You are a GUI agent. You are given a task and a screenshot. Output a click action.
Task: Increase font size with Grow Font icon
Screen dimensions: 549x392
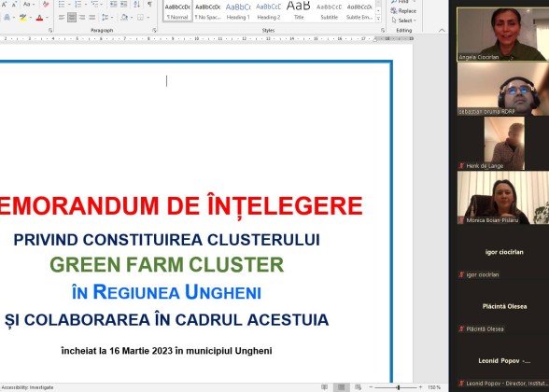pos(5,5)
